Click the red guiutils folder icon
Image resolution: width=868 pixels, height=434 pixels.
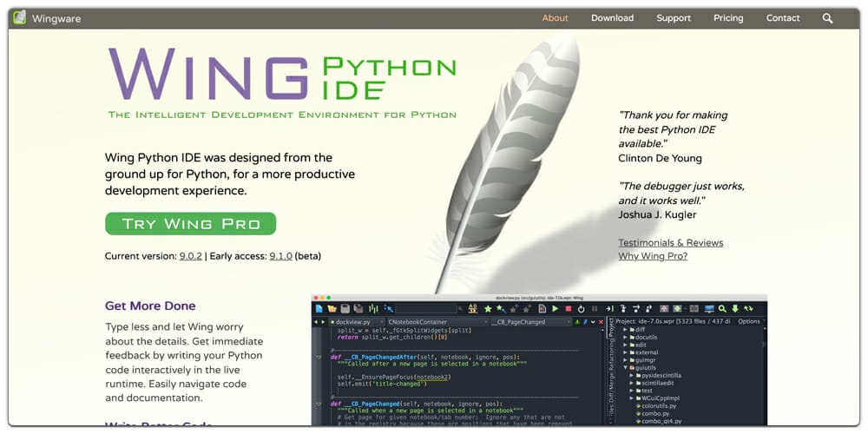click(x=632, y=367)
